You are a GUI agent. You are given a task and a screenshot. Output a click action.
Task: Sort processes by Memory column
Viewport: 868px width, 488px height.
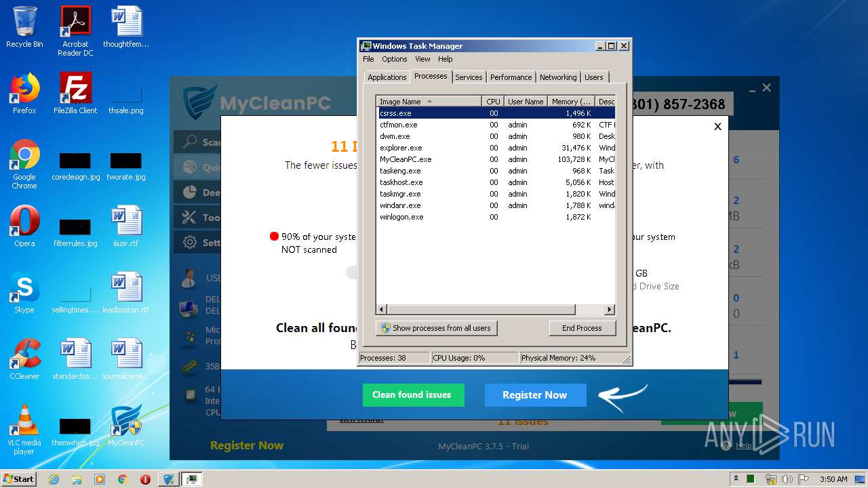571,102
